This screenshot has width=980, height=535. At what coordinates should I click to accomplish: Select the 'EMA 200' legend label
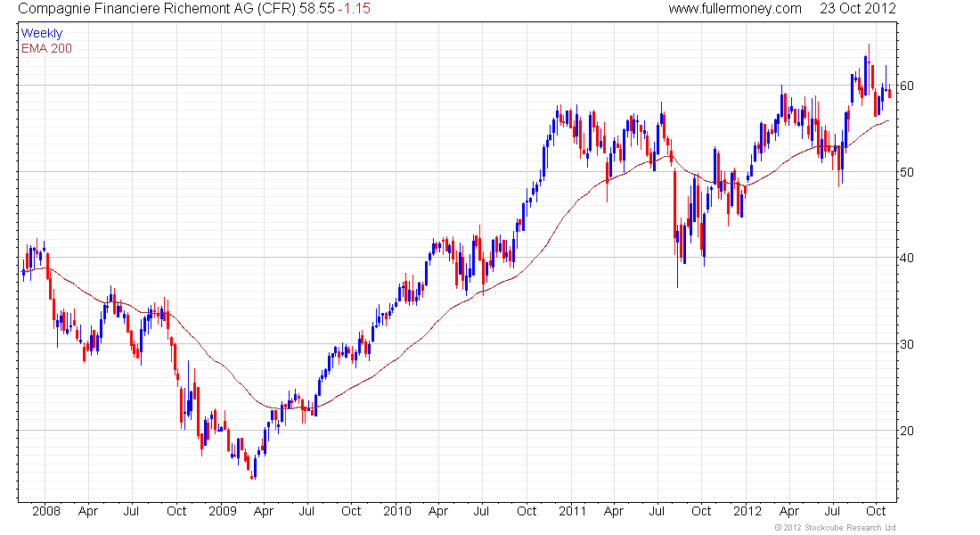46,48
